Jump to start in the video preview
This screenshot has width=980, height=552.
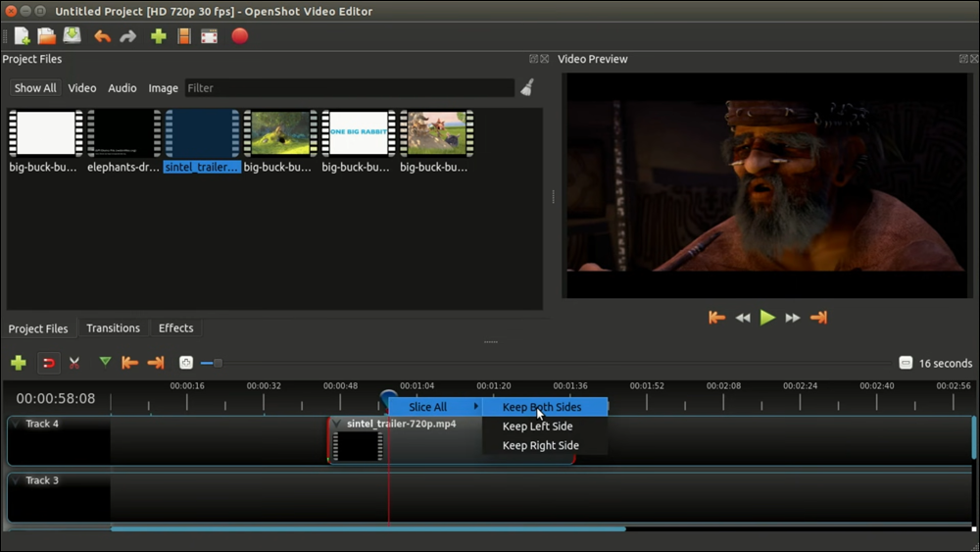[717, 318]
